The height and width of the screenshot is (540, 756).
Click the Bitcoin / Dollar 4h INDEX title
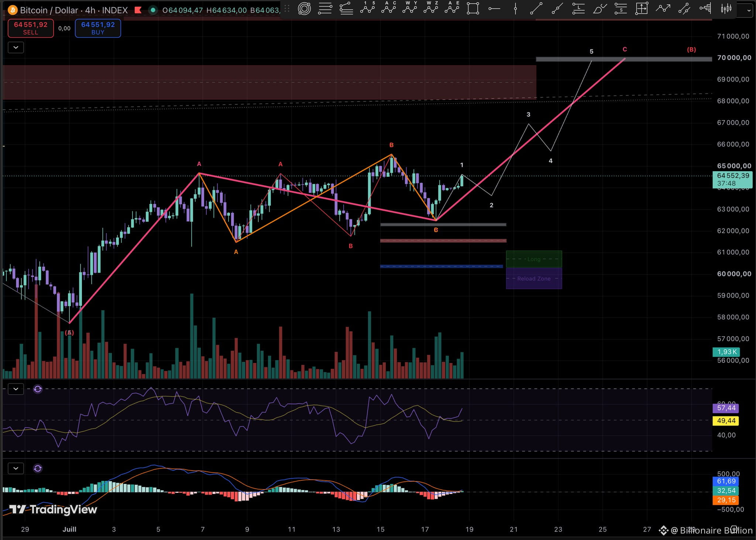click(74, 10)
